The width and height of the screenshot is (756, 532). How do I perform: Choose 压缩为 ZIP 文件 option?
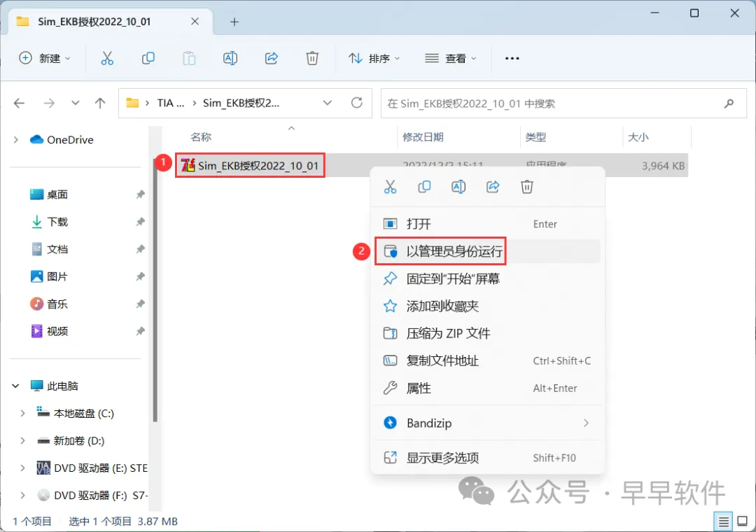[487, 333]
